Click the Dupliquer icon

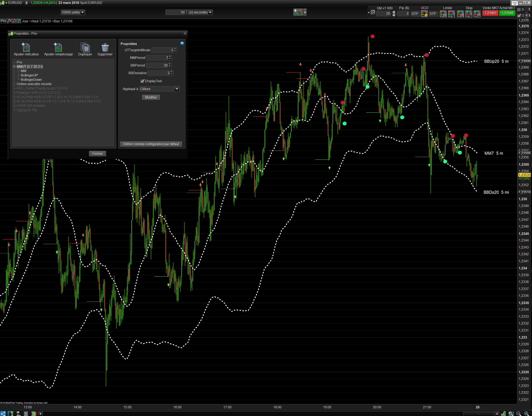coord(85,47)
